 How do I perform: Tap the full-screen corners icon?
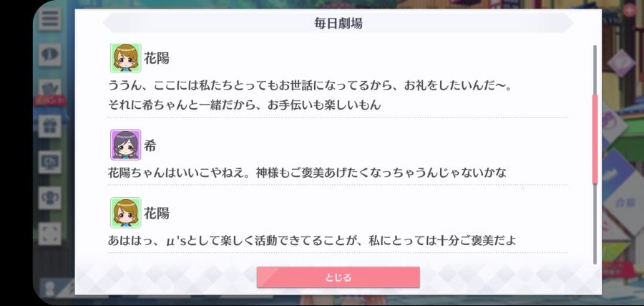(x=49, y=234)
